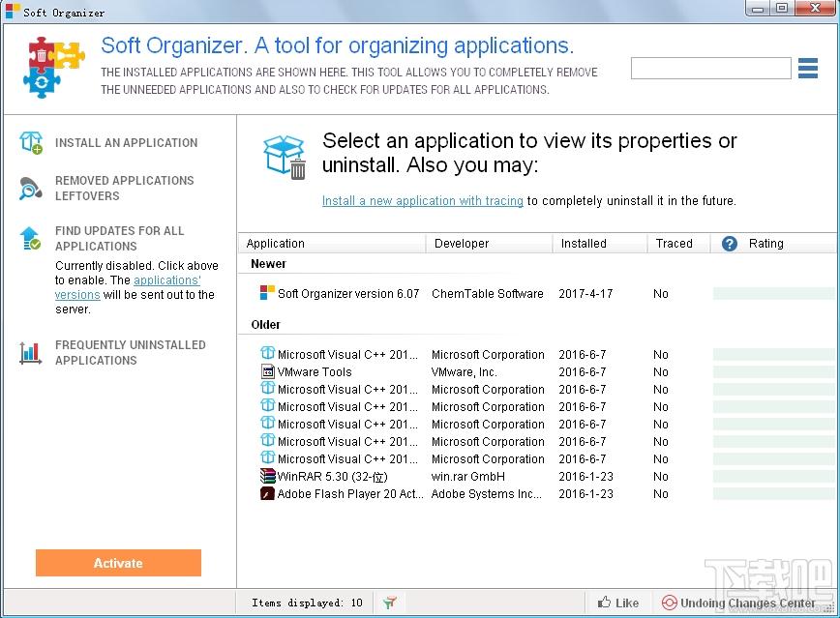
Task: Click the thumbs-up Like icon
Action: click(604, 603)
